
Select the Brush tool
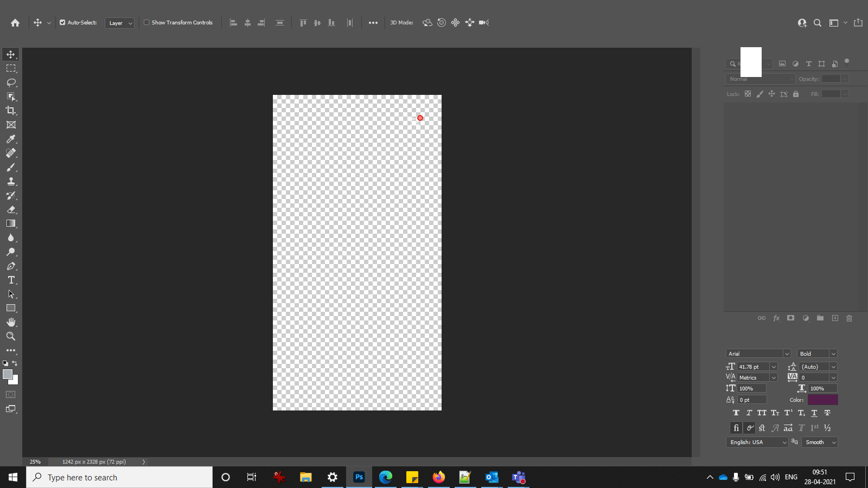point(11,167)
